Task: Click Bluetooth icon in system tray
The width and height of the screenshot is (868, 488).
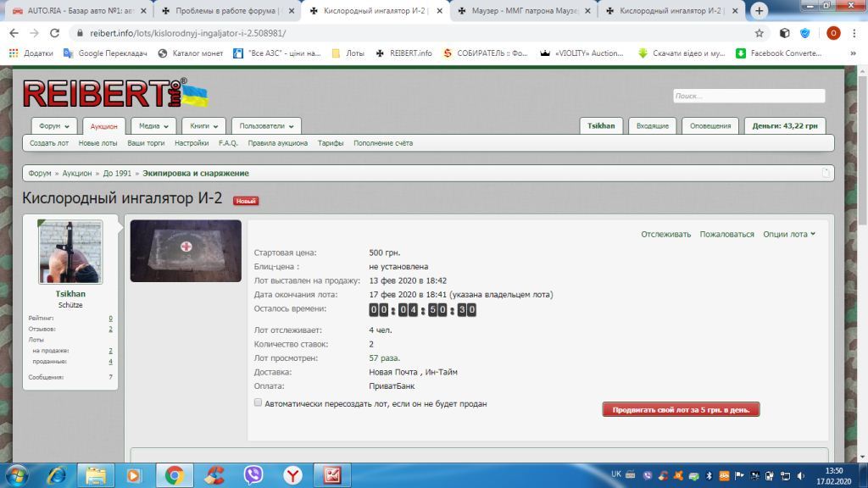Action: click(709, 476)
